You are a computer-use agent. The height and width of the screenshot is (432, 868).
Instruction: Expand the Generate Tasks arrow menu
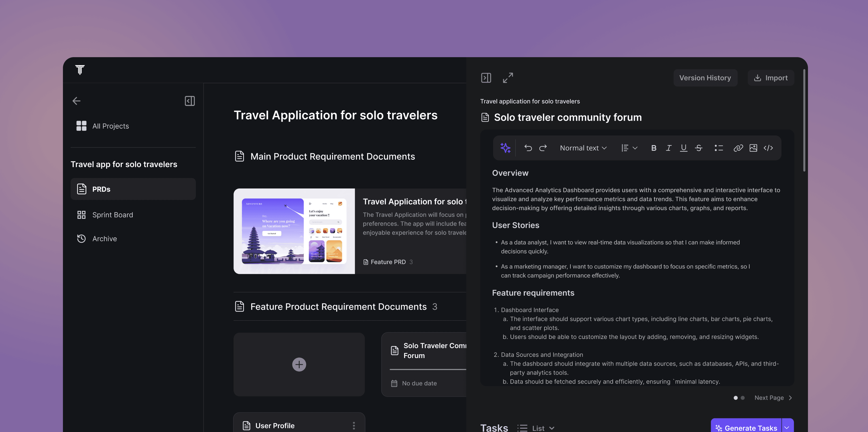point(787,427)
